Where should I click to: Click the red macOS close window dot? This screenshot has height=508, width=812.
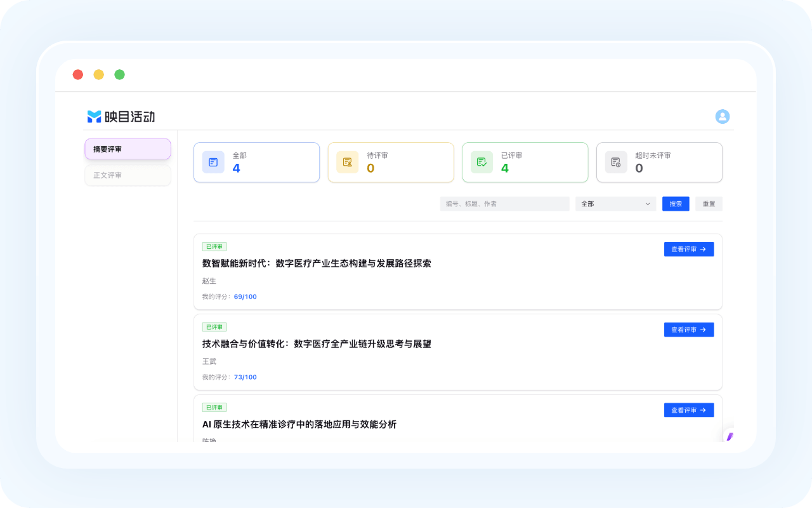[x=78, y=75]
